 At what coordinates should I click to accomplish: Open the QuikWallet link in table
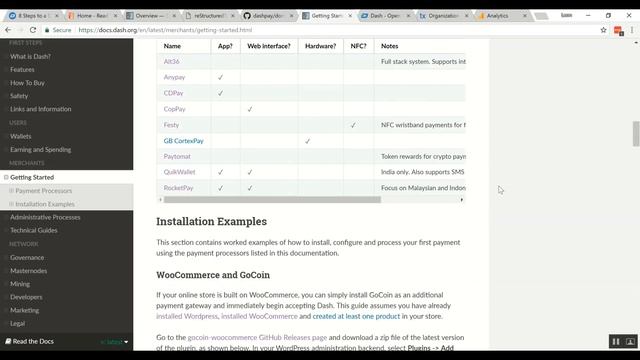click(180, 172)
